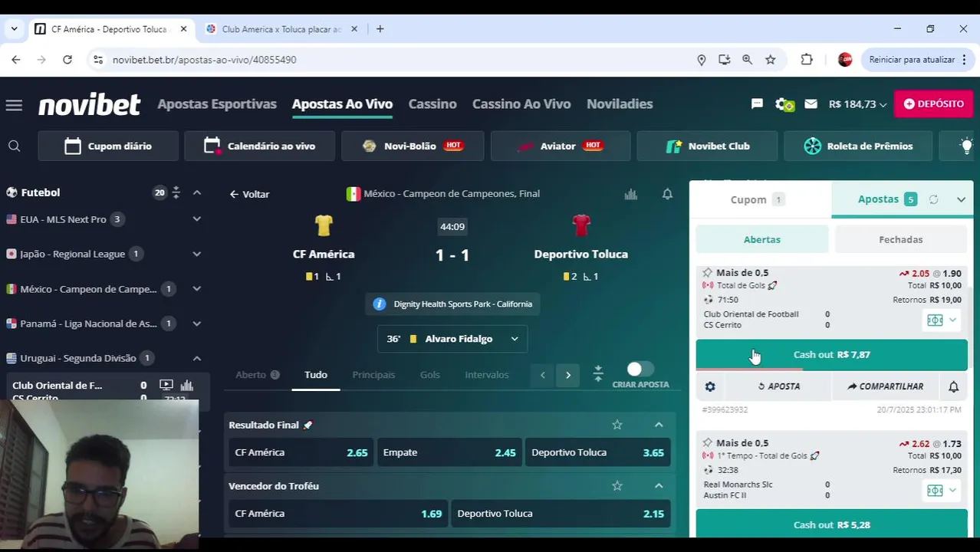Click the bet alert bell icon
The height and width of the screenshot is (552, 980).
(953, 386)
